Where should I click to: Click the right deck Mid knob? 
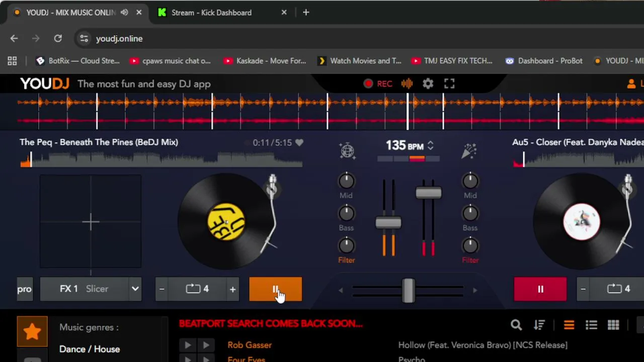[470, 181]
